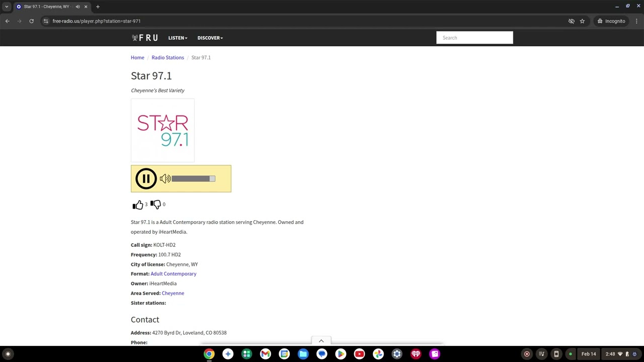
Task: Click the third-party cookies blocked eye icon
Action: point(571,21)
